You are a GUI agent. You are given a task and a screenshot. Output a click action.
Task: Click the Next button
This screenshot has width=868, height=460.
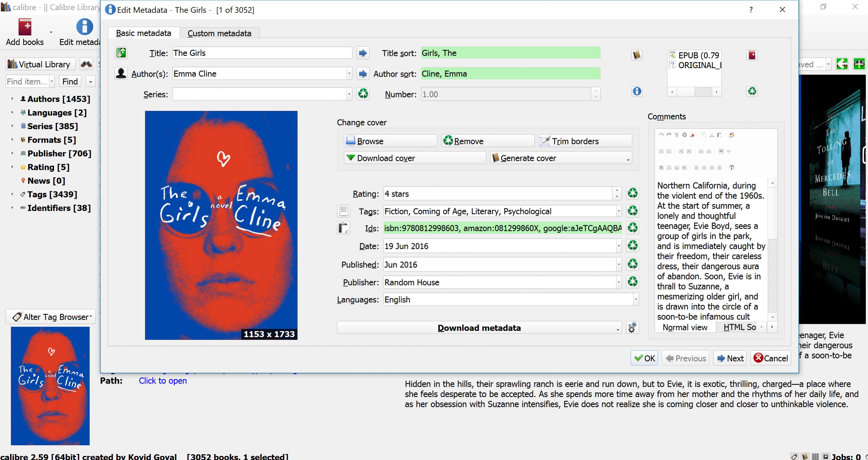coord(730,358)
